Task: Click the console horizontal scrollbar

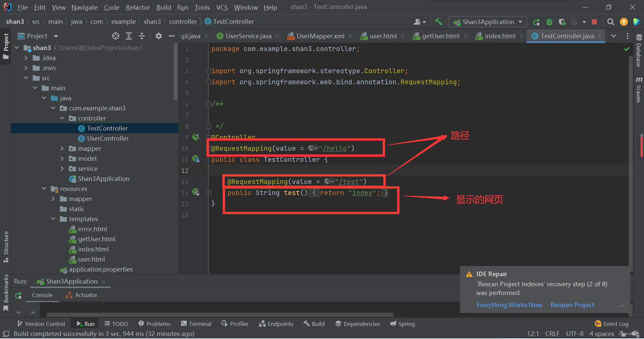Action: point(220,315)
